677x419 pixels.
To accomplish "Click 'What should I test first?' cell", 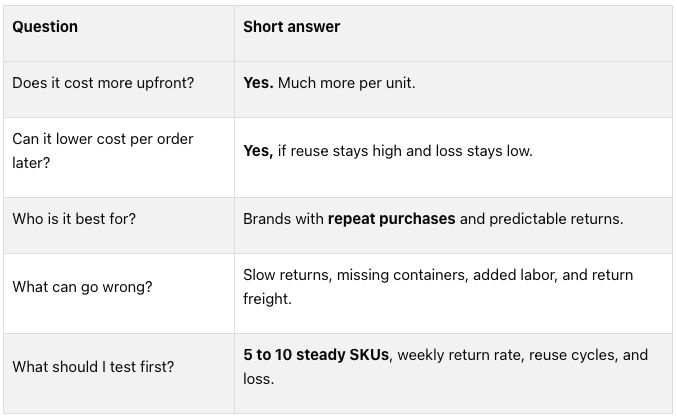I will tap(93, 367).
